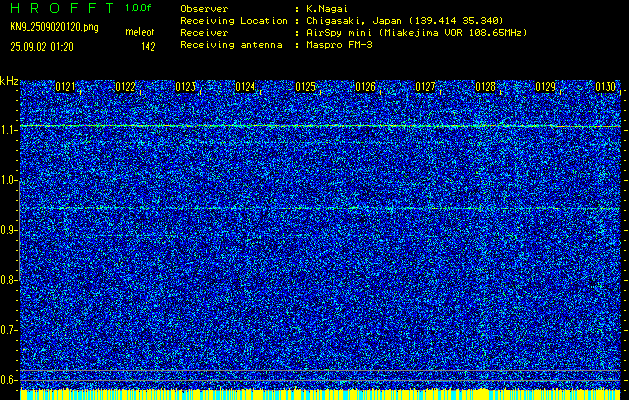Click time marker 0123
629x400 pixels.
point(185,87)
